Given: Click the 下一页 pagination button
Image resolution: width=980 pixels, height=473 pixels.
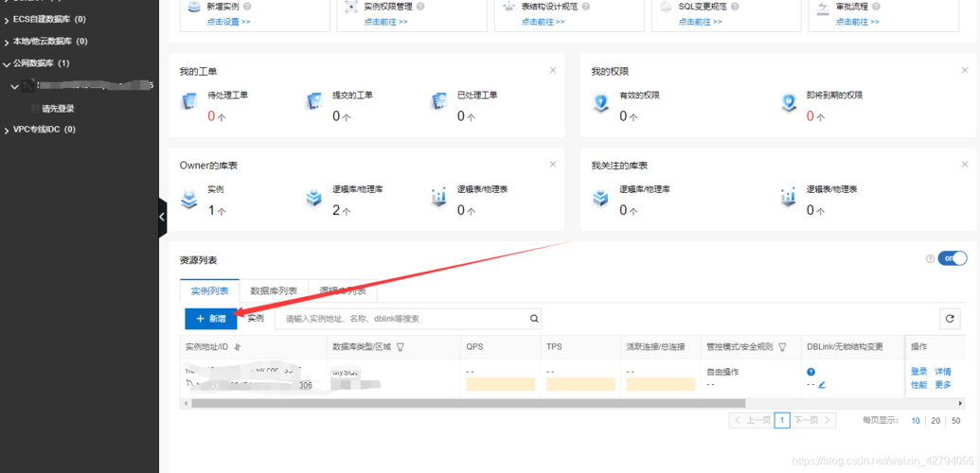Looking at the screenshot, I should (x=813, y=421).
